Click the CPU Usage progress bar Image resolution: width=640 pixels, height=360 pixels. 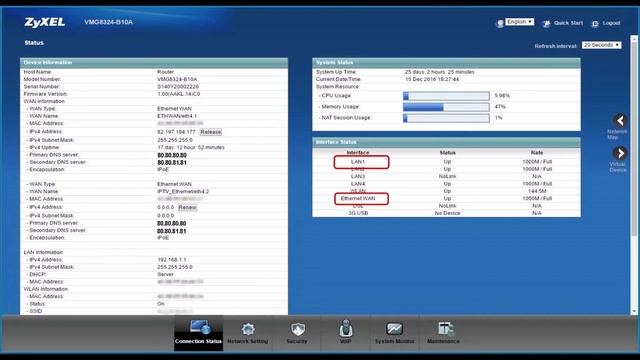[x=446, y=96]
